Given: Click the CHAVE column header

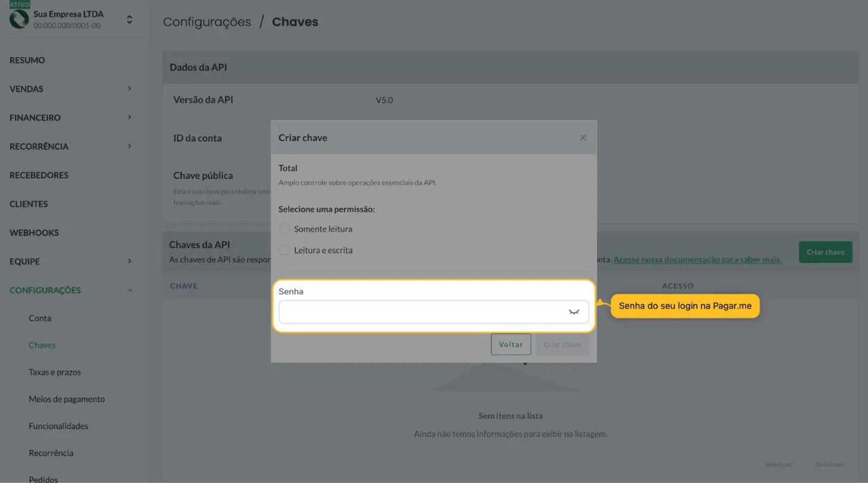Looking at the screenshot, I should (x=184, y=286).
